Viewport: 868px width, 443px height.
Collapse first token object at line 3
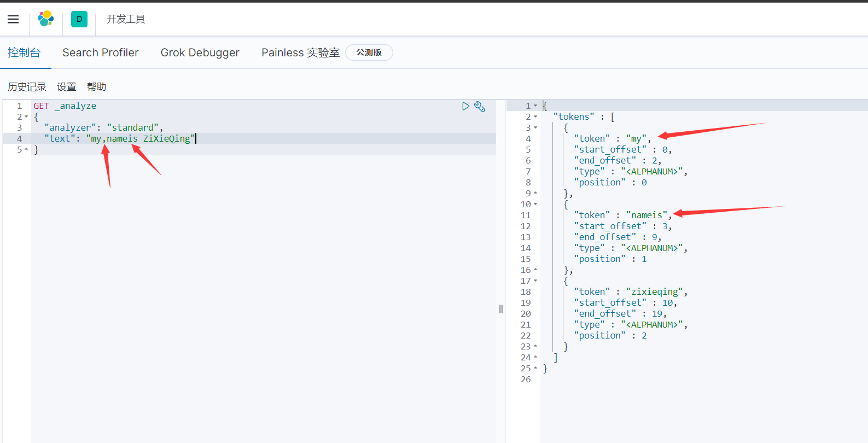click(535, 128)
